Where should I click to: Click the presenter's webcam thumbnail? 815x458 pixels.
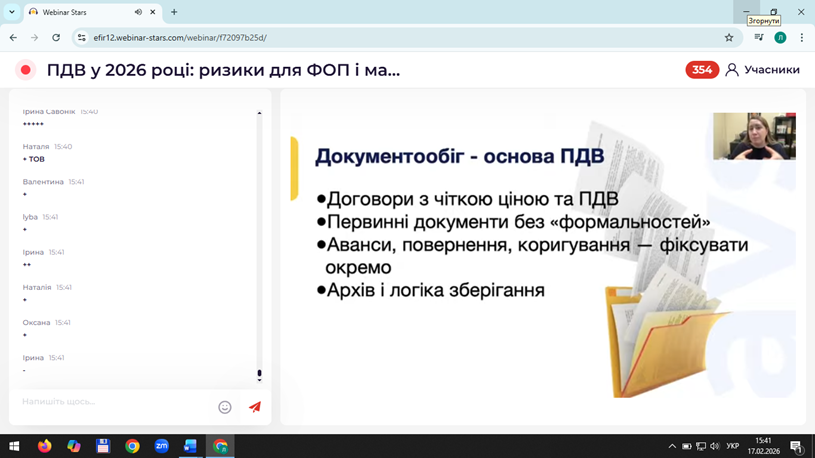point(754,136)
